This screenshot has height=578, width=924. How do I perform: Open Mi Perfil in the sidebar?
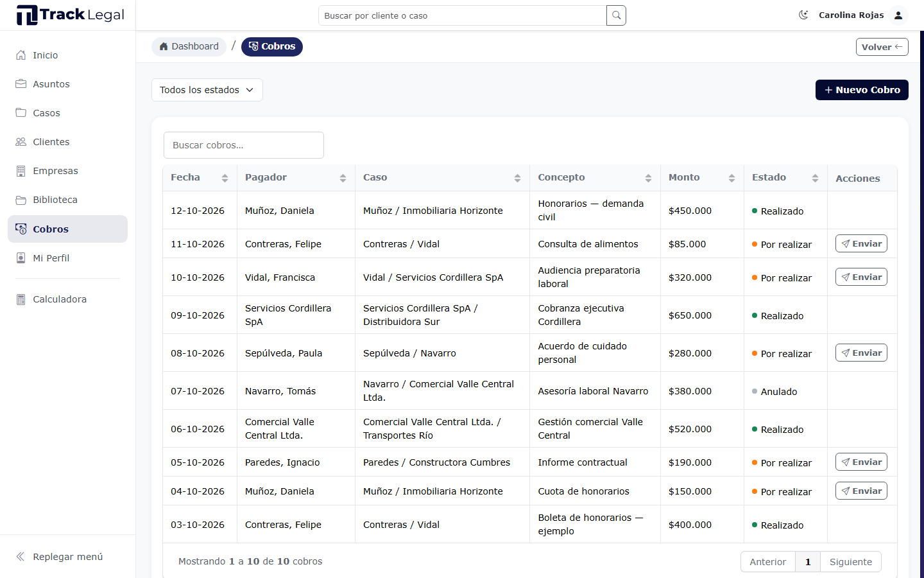[x=67, y=258]
